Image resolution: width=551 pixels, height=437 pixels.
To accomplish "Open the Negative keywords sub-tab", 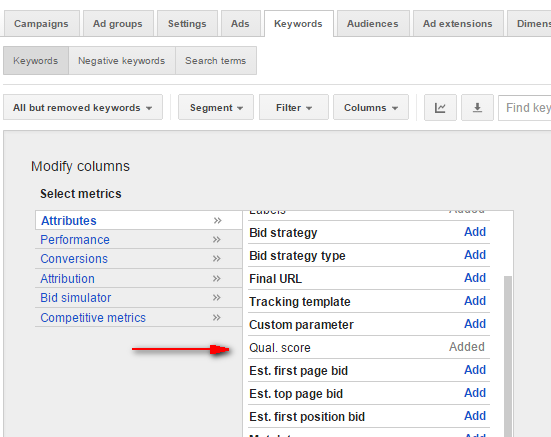I will click(122, 60).
